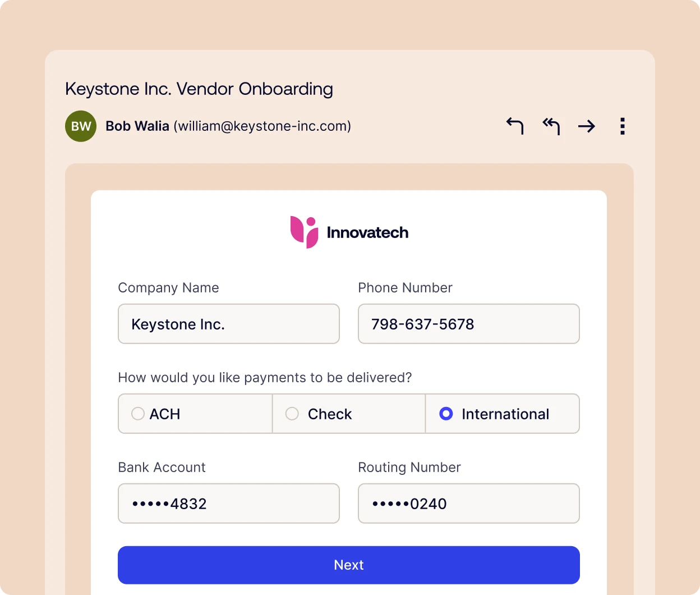Click the sender name Bob Walia
The image size is (700, 595).
(137, 126)
